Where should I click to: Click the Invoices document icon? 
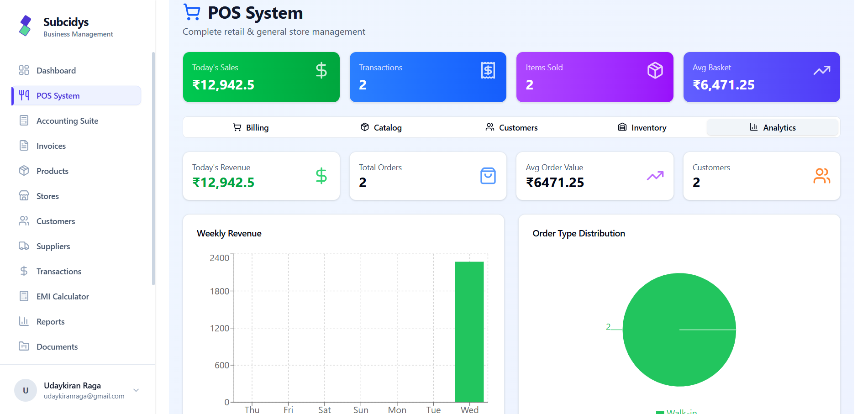[24, 146]
